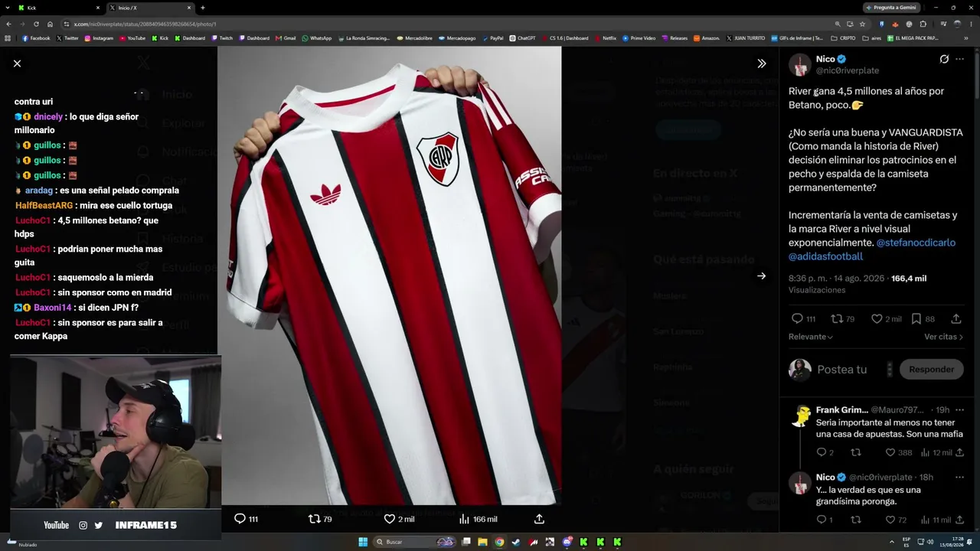The height and width of the screenshot is (551, 980).
Task: Bookmark this page with the star
Action: [864, 24]
